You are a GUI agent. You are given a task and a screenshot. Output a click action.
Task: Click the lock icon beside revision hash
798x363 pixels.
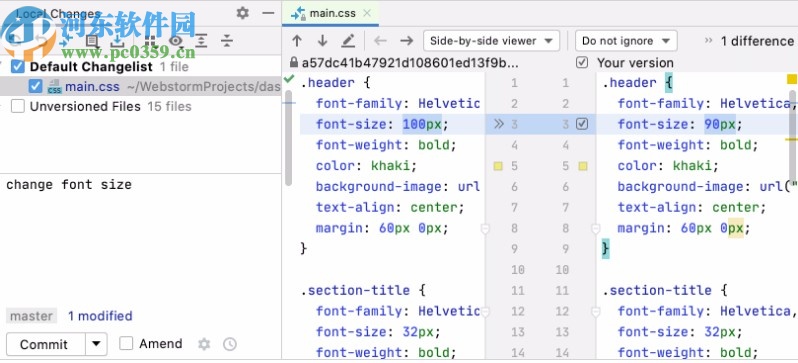(x=293, y=63)
